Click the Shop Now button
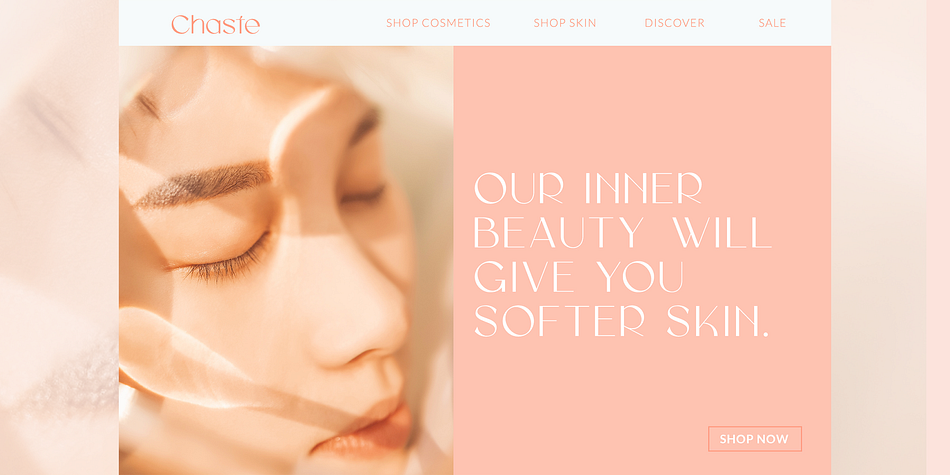Viewport: 950px width, 475px height. click(754, 439)
